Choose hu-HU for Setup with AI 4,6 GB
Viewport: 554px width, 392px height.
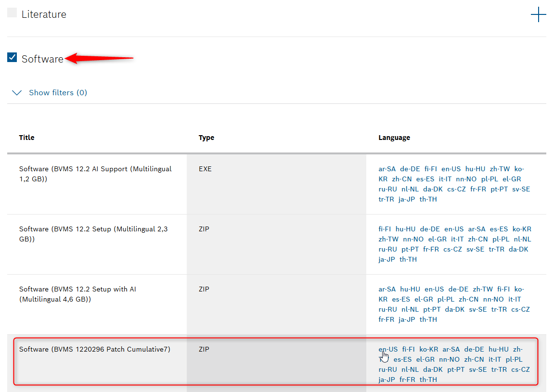pos(410,289)
